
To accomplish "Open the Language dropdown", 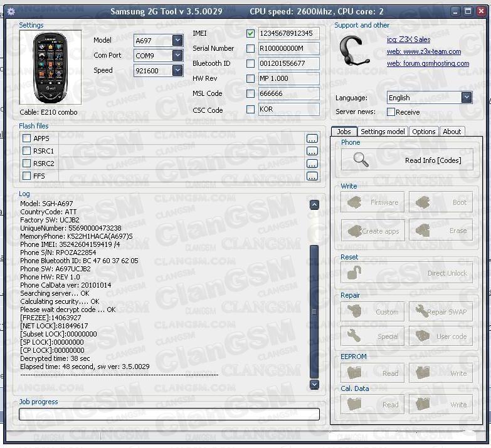I will pos(467,97).
